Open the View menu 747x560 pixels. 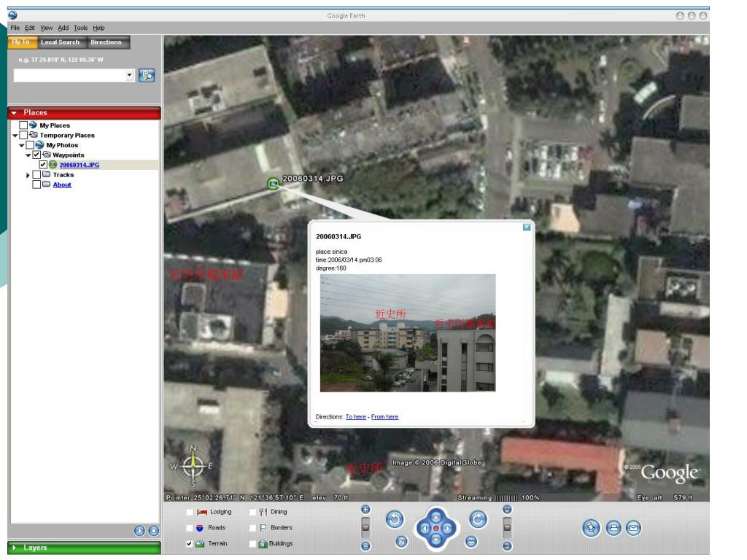[46, 28]
